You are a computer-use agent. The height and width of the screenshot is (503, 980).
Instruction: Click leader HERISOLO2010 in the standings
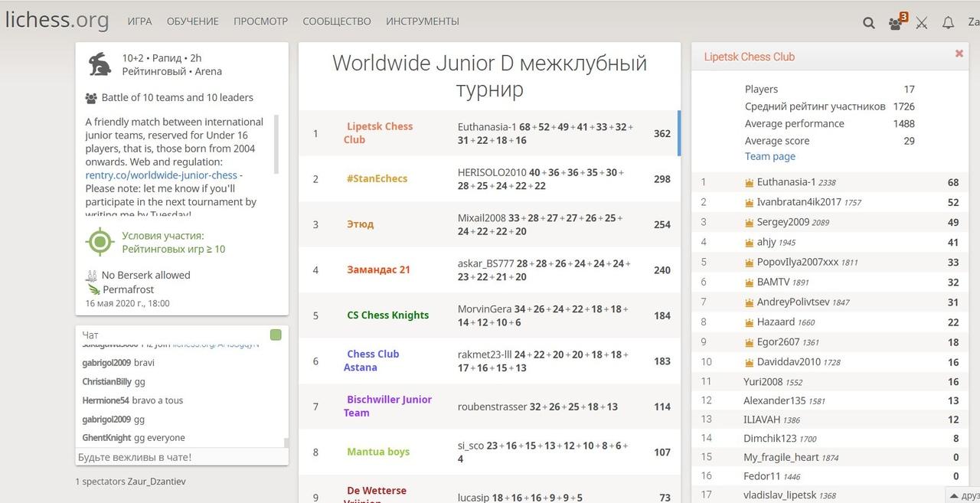pos(492,172)
